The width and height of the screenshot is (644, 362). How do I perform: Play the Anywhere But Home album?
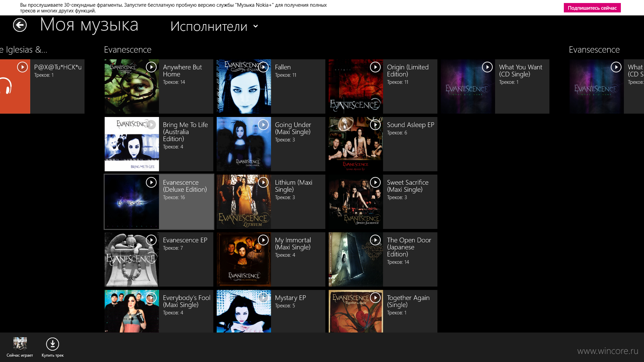(151, 67)
